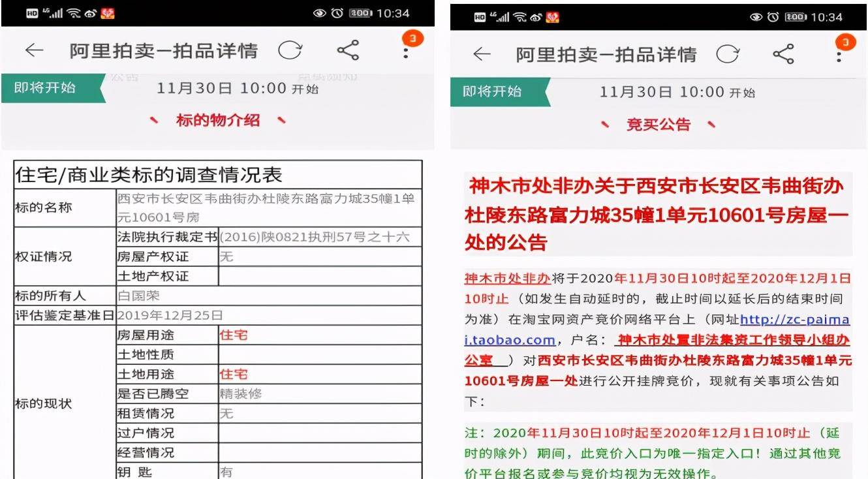The image size is (868, 479).
Task: Tap the back arrow on 标的物介绍 screen
Action: [34, 50]
